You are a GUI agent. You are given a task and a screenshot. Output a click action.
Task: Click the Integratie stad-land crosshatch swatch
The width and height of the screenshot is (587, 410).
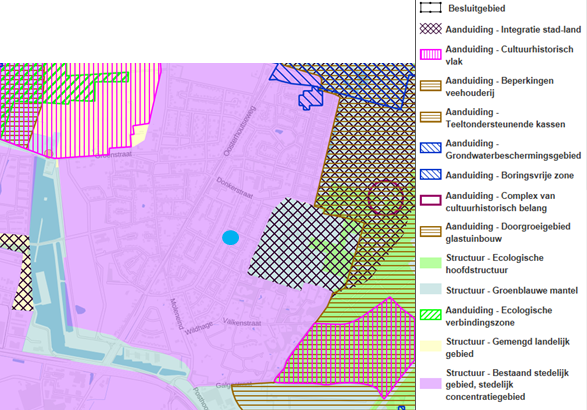431,29
